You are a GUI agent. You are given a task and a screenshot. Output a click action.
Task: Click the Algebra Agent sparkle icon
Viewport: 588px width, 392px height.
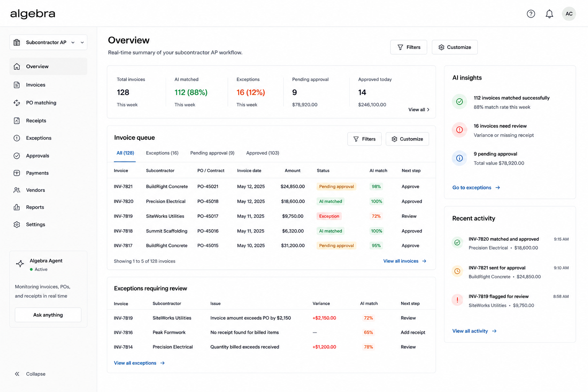(x=20, y=264)
